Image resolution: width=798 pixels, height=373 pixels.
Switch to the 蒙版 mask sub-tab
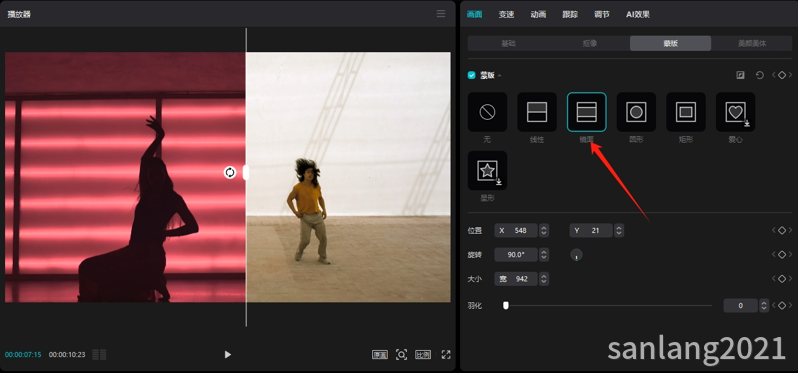670,43
